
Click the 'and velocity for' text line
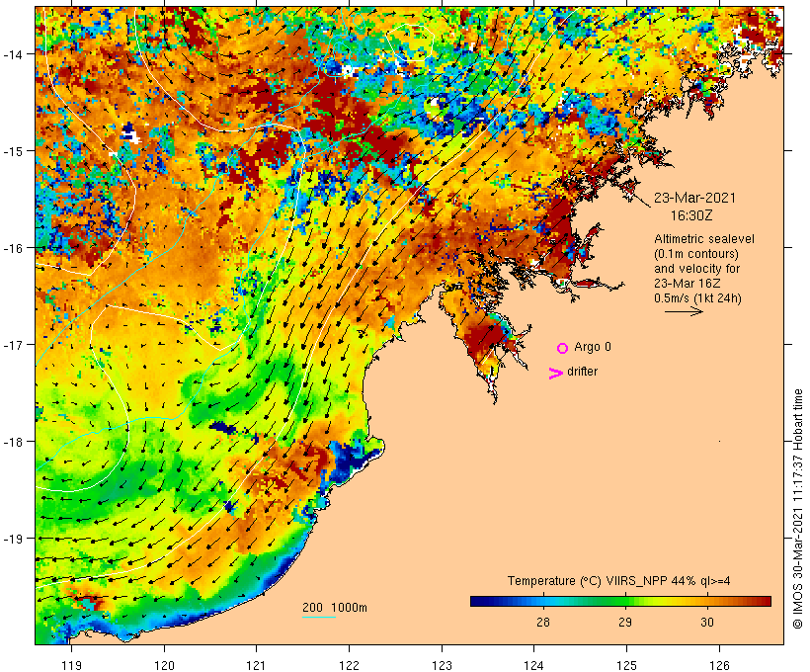pos(696,268)
